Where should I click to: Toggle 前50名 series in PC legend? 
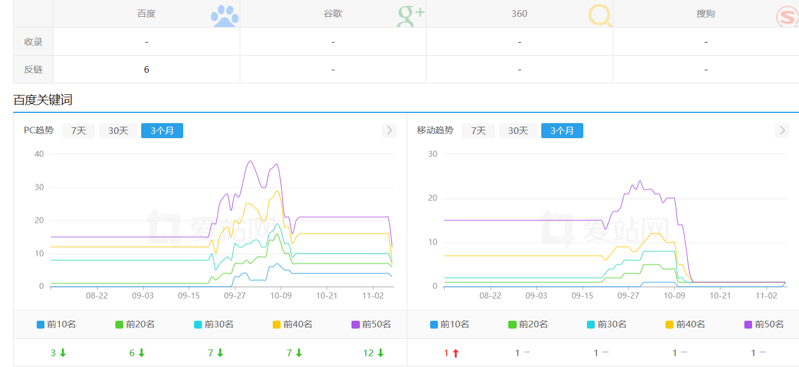(x=371, y=324)
